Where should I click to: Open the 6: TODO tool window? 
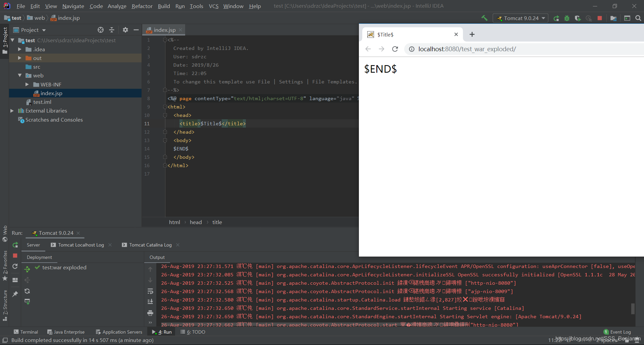click(x=193, y=332)
